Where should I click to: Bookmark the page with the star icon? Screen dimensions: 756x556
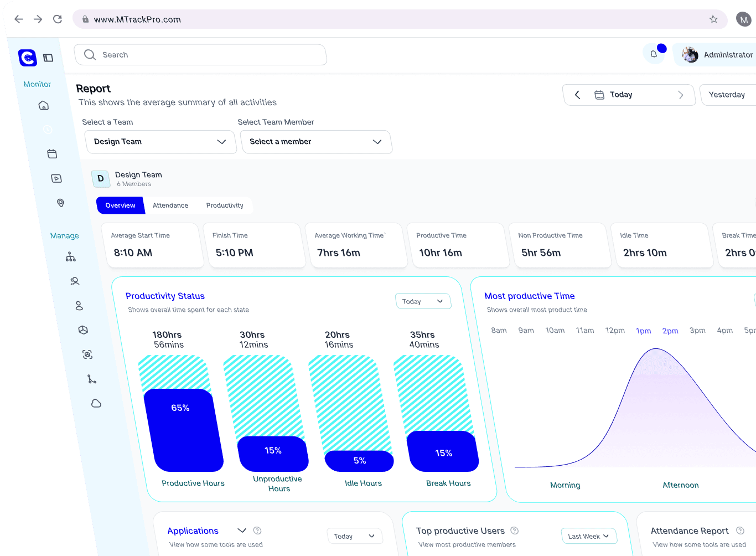713,19
